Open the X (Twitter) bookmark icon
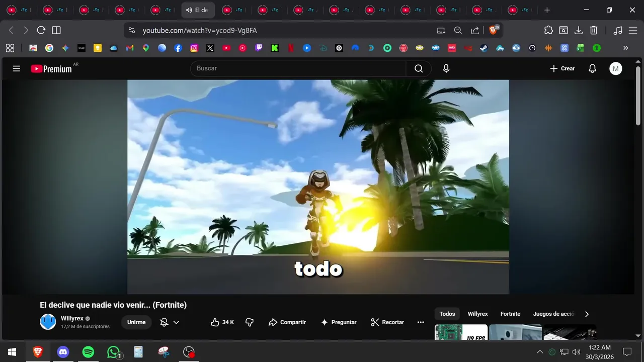The image size is (644, 362). tap(210, 48)
